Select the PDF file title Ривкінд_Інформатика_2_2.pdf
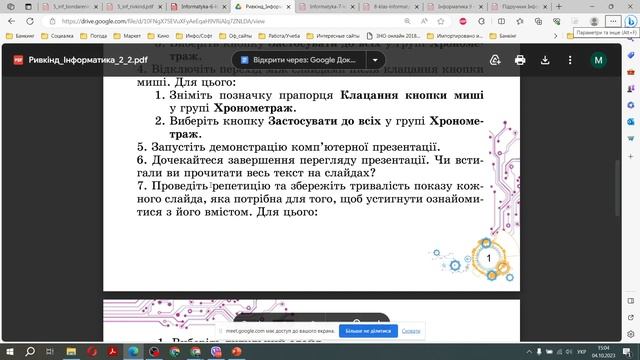 pyautogui.click(x=88, y=60)
